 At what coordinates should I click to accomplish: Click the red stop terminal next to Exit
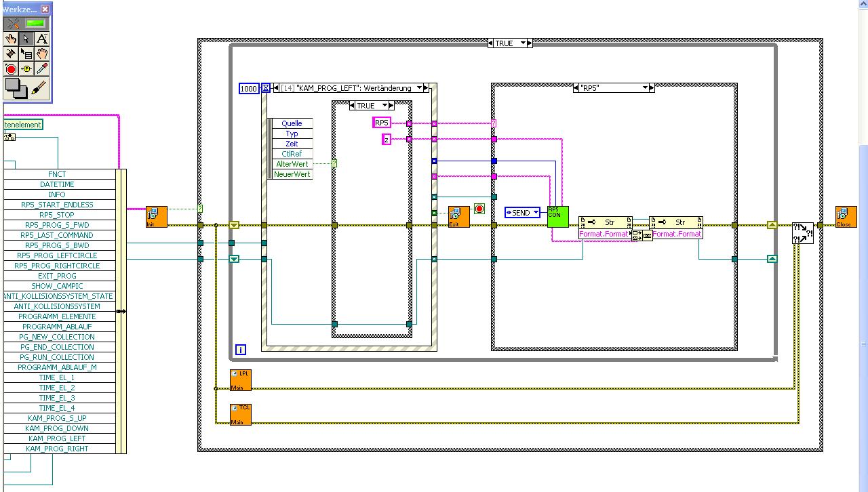[479, 209]
